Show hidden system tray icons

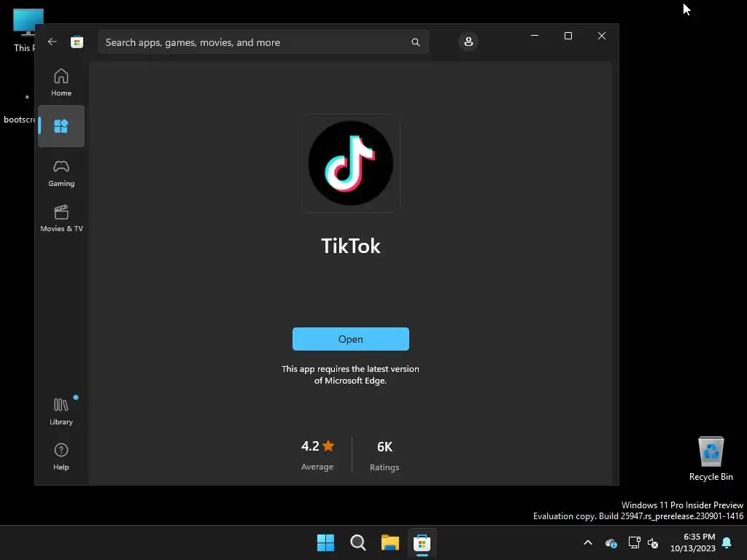coord(588,542)
